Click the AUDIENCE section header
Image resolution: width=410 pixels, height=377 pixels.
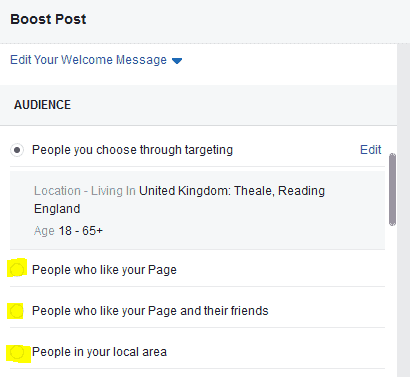[42, 105]
